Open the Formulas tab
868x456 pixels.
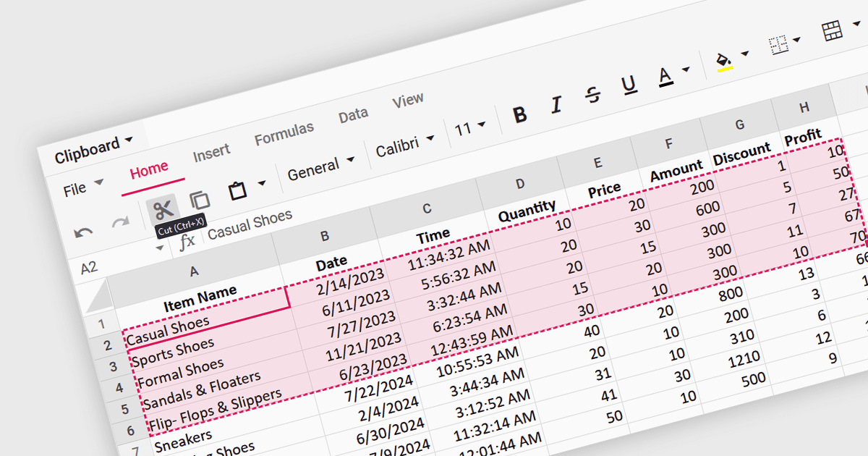coord(284,134)
